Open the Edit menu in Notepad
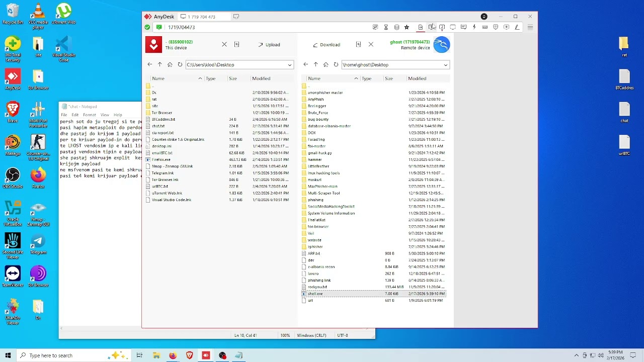 75,115
